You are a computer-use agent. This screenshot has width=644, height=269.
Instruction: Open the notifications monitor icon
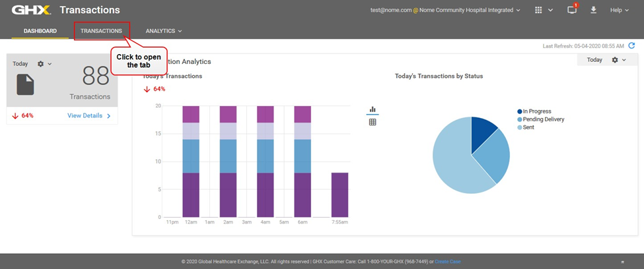click(x=572, y=10)
